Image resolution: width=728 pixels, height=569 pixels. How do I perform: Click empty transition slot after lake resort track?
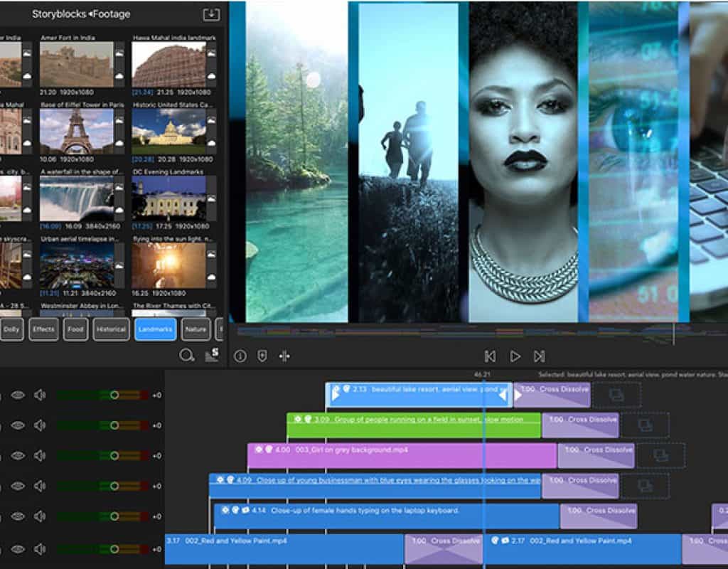coord(616,395)
